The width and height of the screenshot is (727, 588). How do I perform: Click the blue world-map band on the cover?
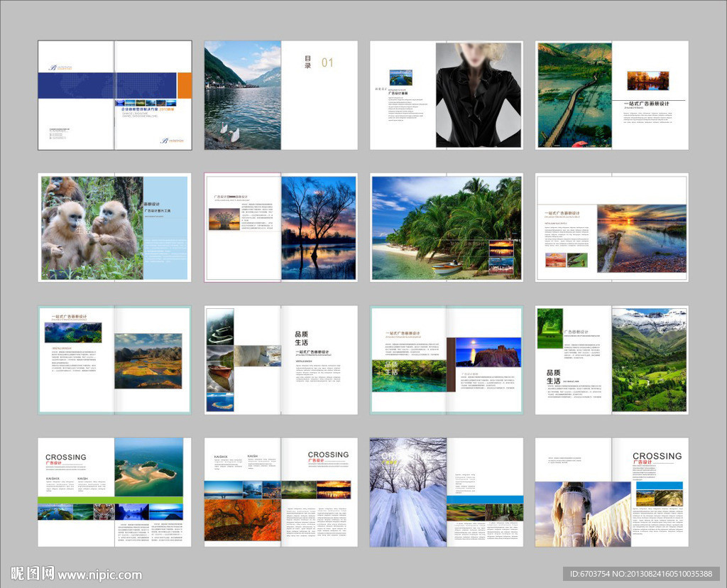107,85
